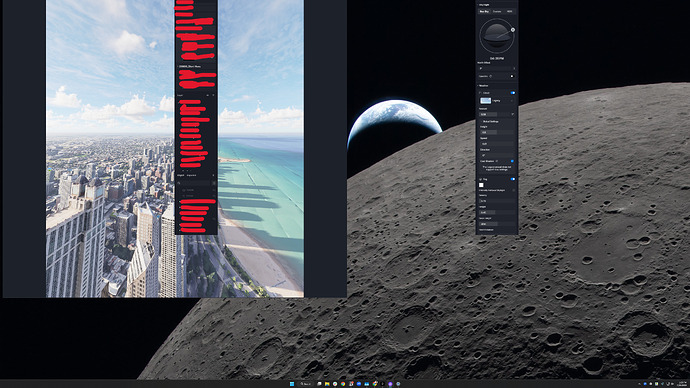
Task: Collapse the Sky Light section header
Action: tap(483, 4)
